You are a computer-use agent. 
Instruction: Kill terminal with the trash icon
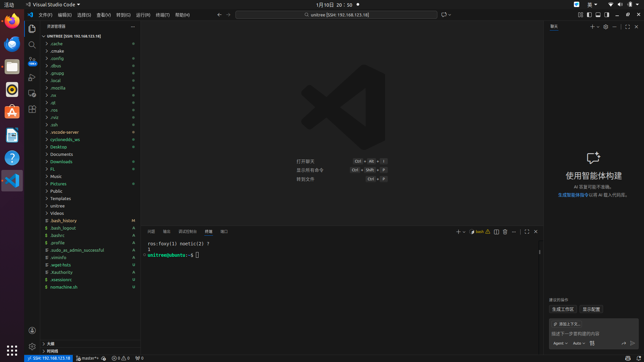505,232
